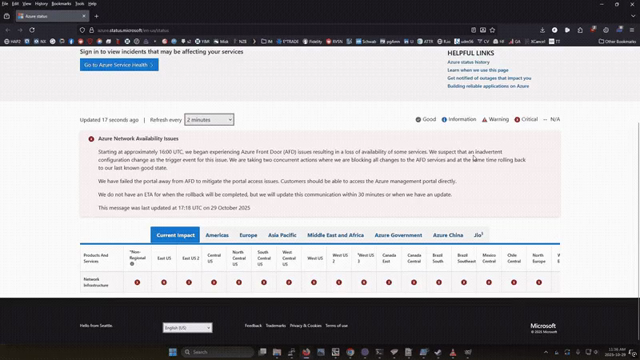Click the Trademarks footer link
The height and width of the screenshot is (360, 640).
point(276,326)
